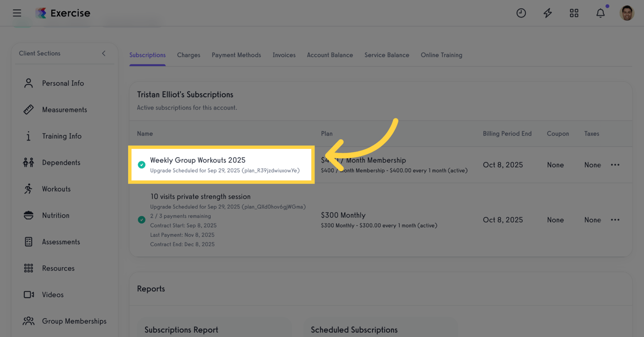644x337 pixels.
Task: Open the clock history icon
Action: coord(521,13)
